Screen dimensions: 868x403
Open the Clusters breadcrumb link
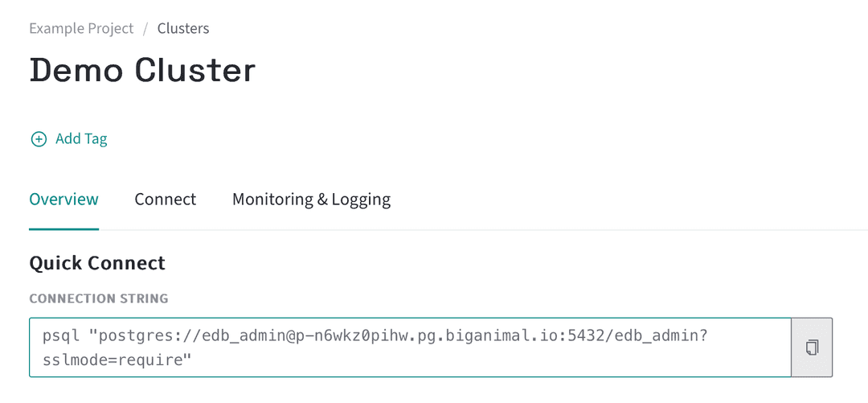point(183,28)
